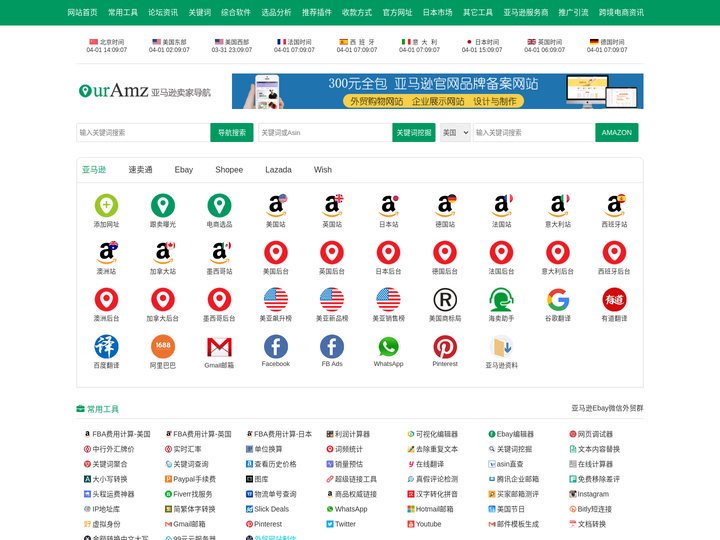Open the 亚马逊资料 download icon
The image size is (720, 540).
[x=501, y=346]
